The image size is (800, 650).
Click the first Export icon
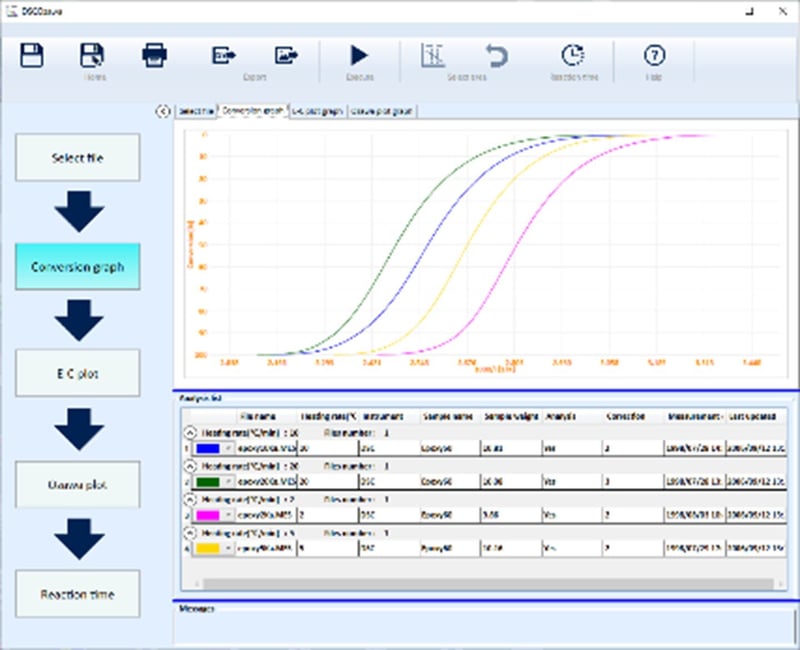coord(223,55)
